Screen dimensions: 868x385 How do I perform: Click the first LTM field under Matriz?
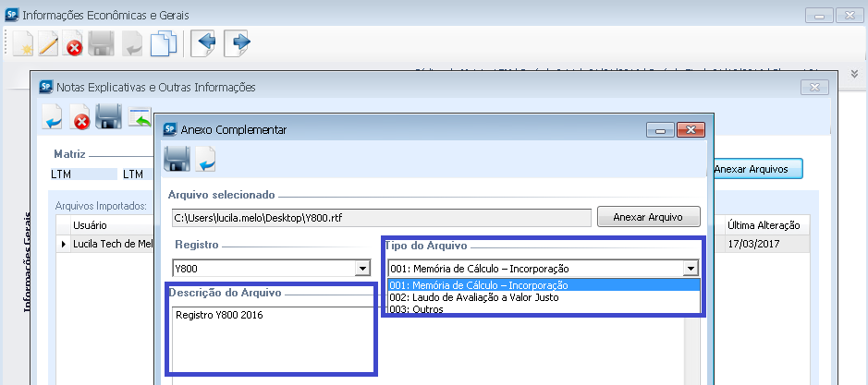(x=83, y=174)
